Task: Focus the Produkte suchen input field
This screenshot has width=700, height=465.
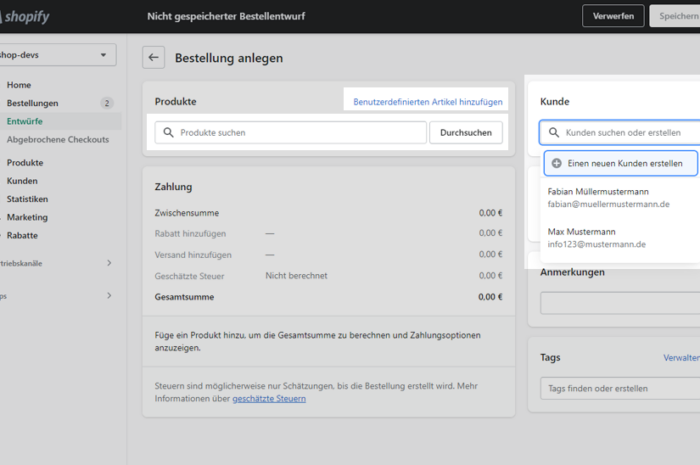Action: [291, 133]
